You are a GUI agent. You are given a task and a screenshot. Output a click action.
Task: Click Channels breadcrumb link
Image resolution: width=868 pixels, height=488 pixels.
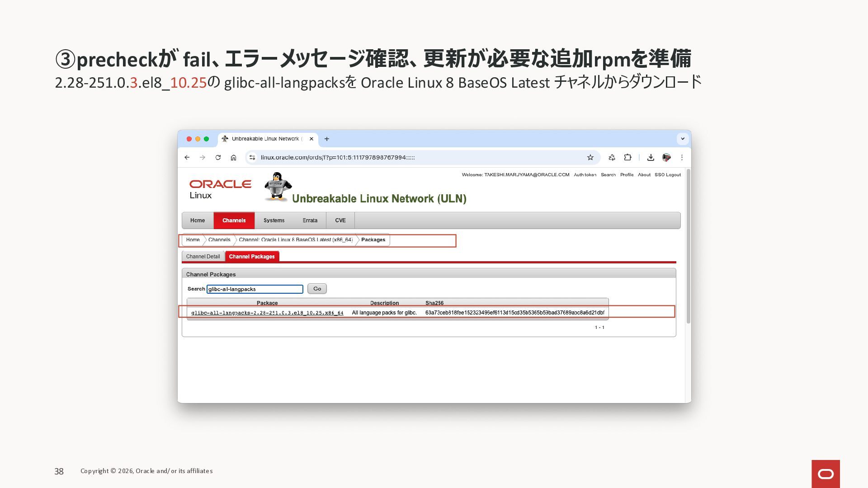(219, 240)
